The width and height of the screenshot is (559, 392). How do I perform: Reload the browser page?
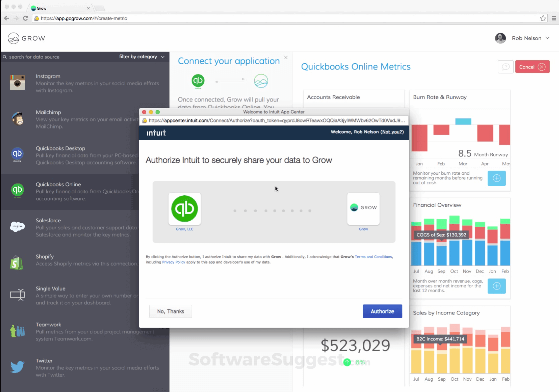click(x=25, y=18)
